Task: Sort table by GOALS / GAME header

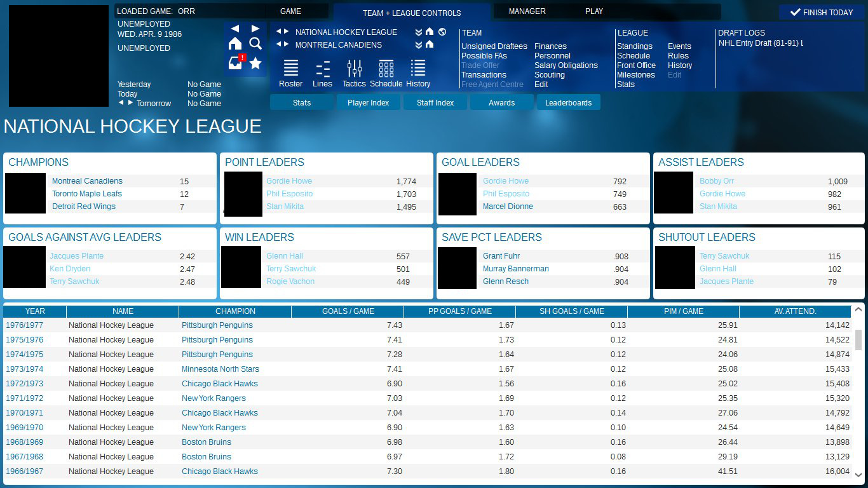Action: (x=348, y=311)
